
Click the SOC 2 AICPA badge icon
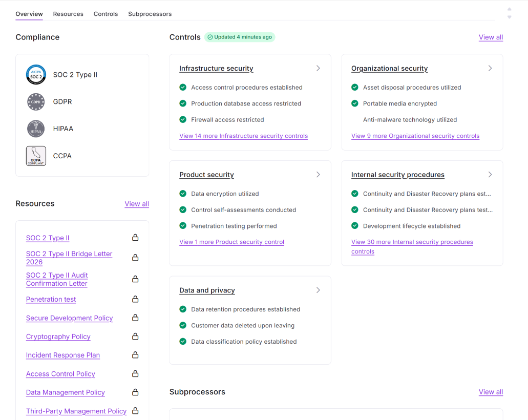pos(36,74)
